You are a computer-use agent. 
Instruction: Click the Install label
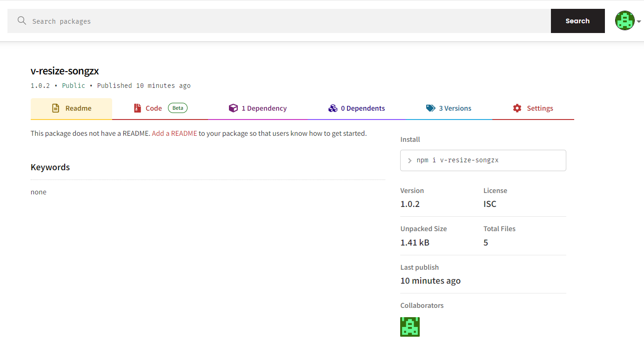(410, 140)
